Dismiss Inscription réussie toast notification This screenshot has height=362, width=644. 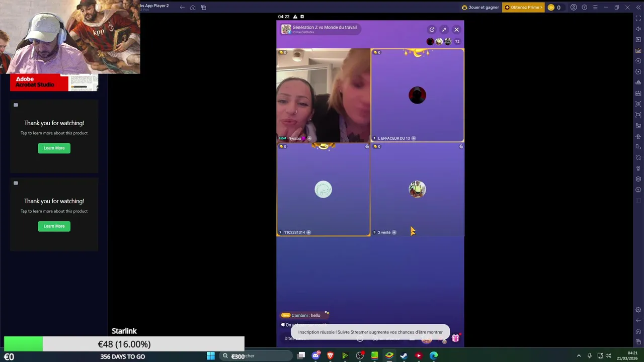370,332
